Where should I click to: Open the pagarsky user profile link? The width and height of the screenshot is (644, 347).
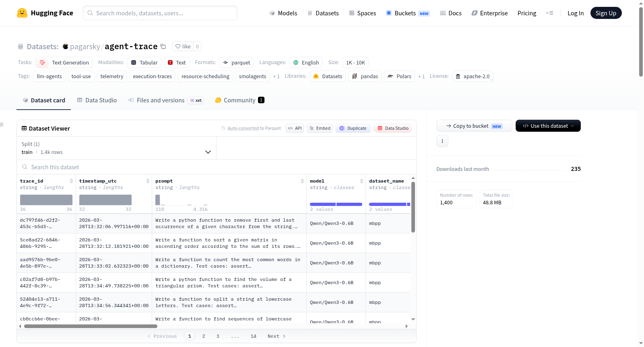(85, 46)
